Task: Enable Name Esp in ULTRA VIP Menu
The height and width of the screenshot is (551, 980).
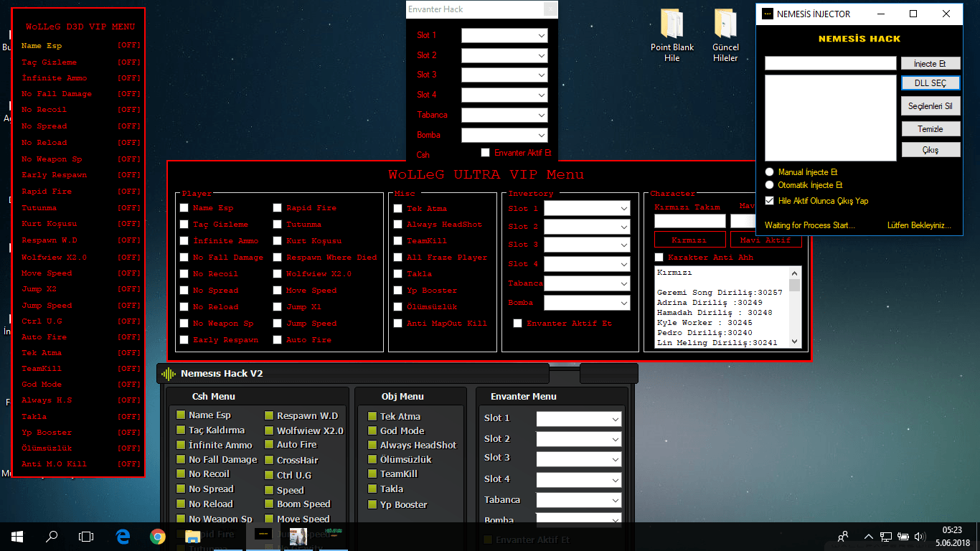Action: (184, 208)
